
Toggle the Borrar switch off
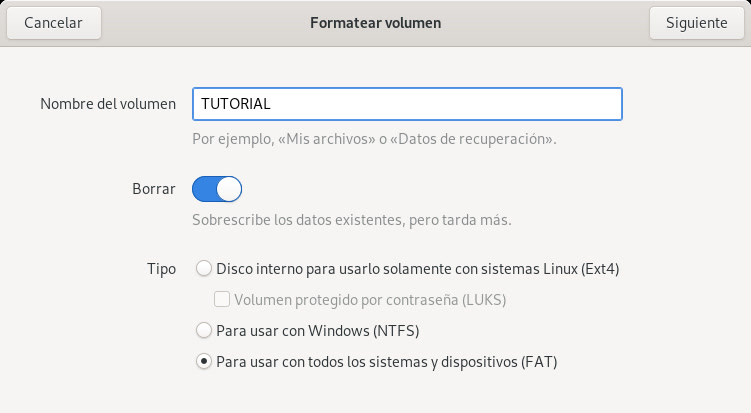tap(217, 189)
